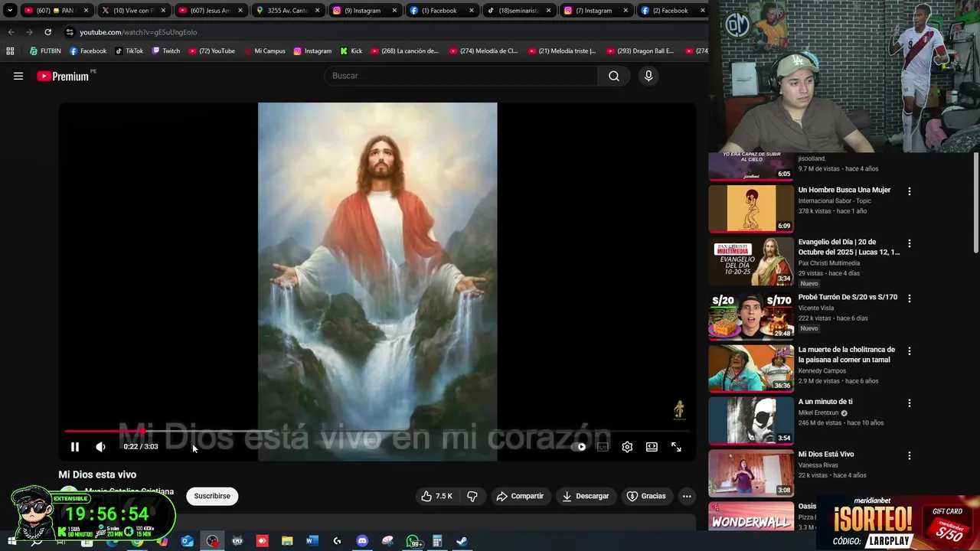This screenshot has height=551, width=980.
Task: Open Word from the taskbar
Action: (x=312, y=541)
